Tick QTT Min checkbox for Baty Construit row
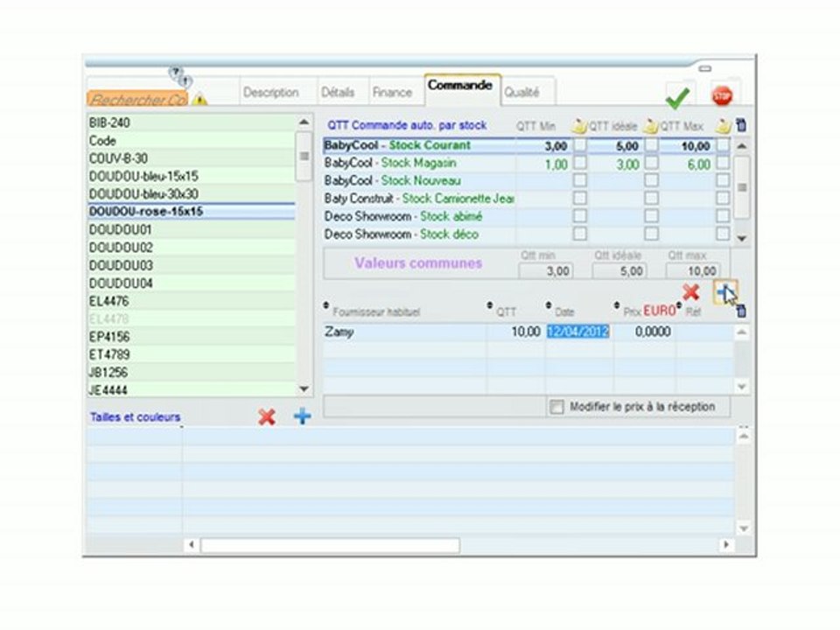The image size is (840, 630). pyautogui.click(x=579, y=199)
